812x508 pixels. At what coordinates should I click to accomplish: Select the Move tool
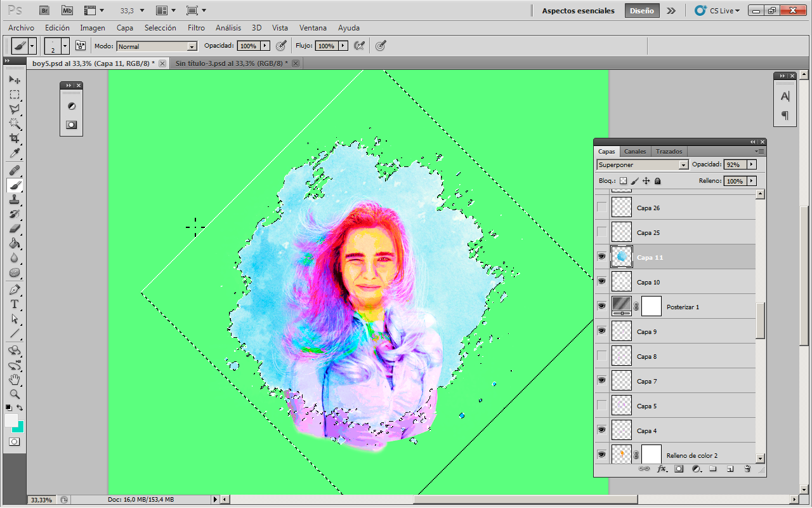[x=14, y=80]
